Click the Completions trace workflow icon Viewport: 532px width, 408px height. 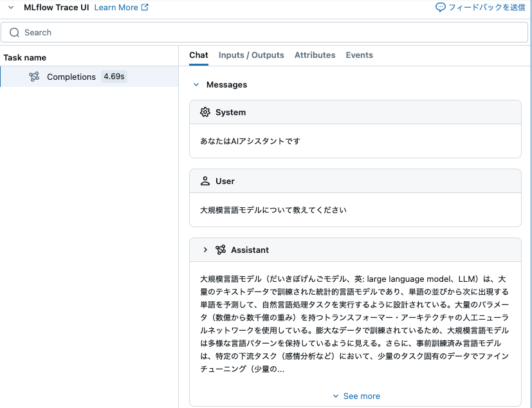33,76
